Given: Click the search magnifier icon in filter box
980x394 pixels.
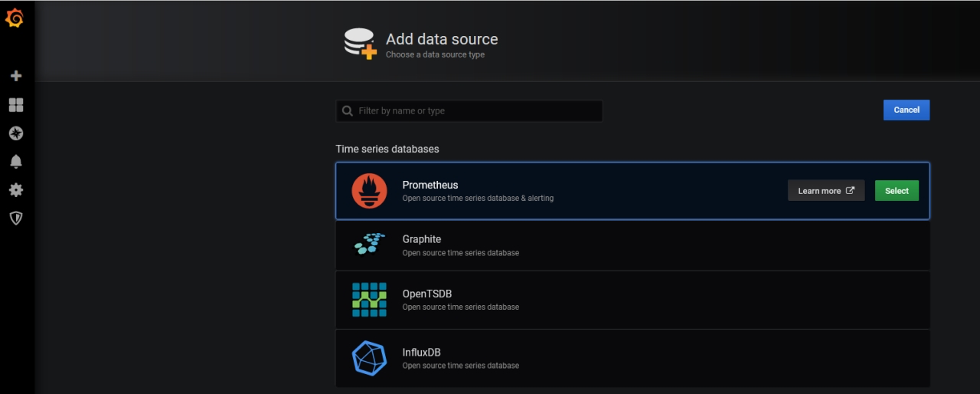Looking at the screenshot, I should (348, 111).
